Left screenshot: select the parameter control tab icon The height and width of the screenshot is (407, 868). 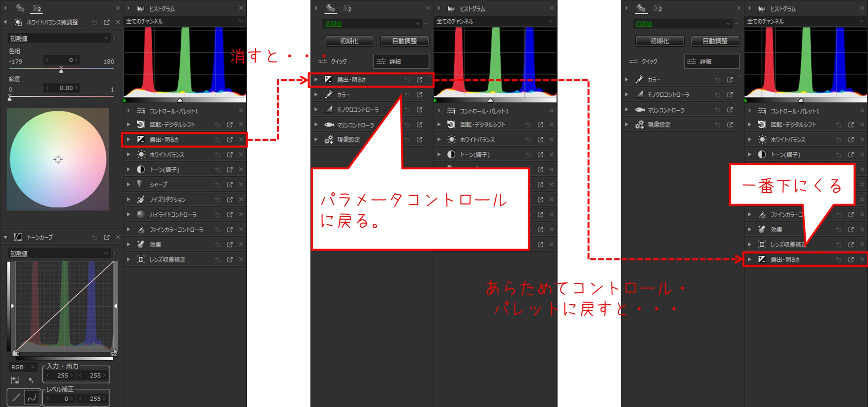coord(20,8)
